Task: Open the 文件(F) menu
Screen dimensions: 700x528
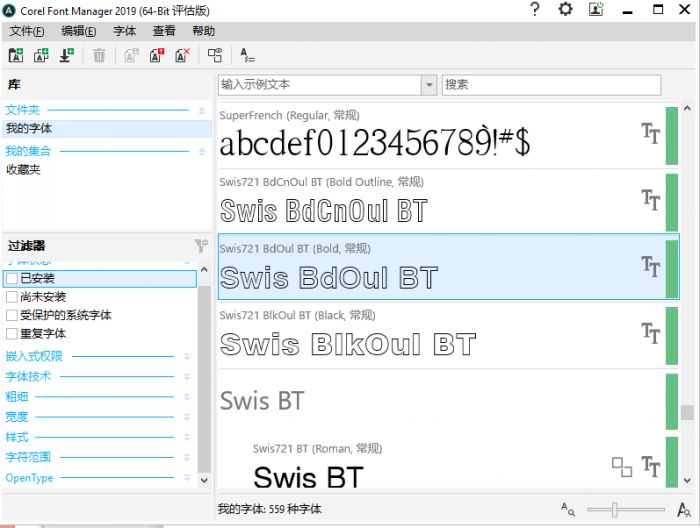Action: tap(27, 31)
